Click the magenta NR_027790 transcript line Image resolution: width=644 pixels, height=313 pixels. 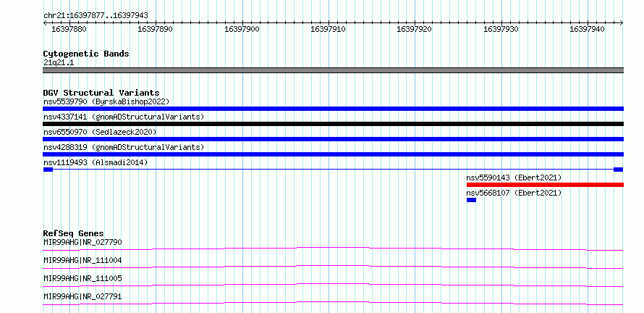[333, 249]
